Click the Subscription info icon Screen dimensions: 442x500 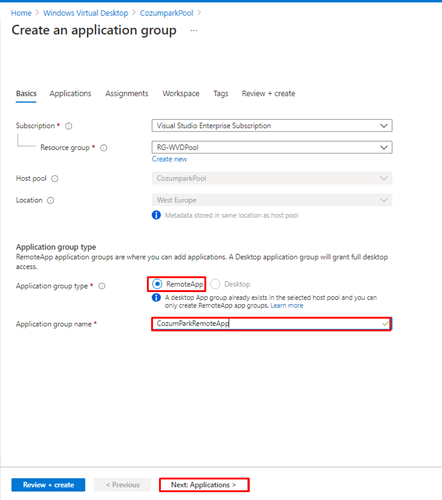coord(68,126)
